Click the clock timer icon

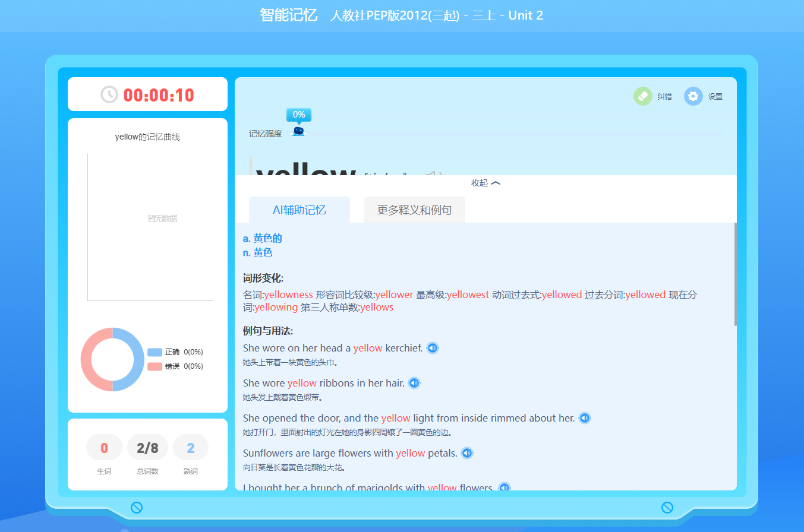tap(109, 94)
